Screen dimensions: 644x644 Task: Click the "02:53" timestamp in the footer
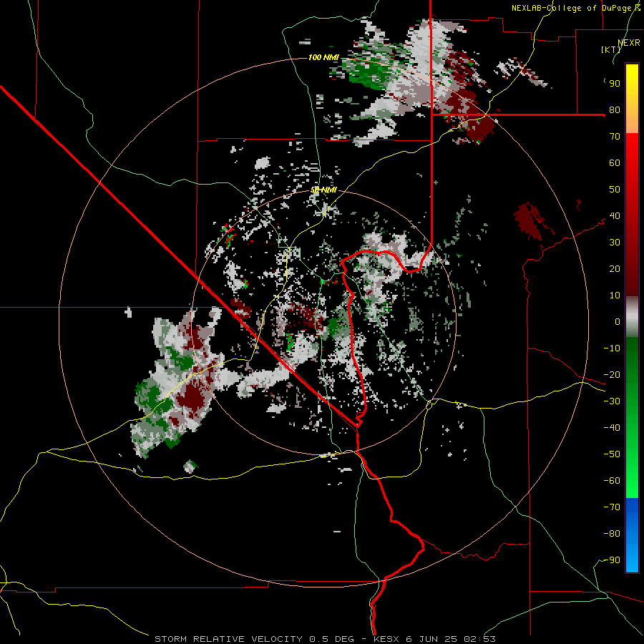pos(479,639)
